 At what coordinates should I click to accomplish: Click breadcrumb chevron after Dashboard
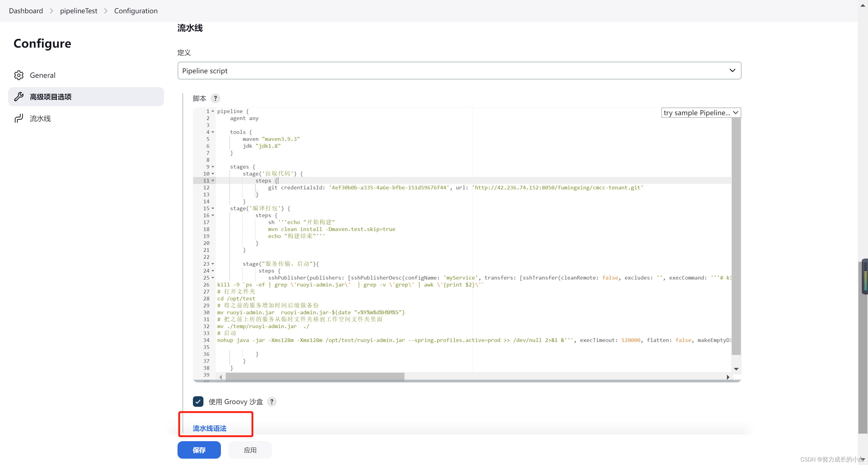pos(52,11)
